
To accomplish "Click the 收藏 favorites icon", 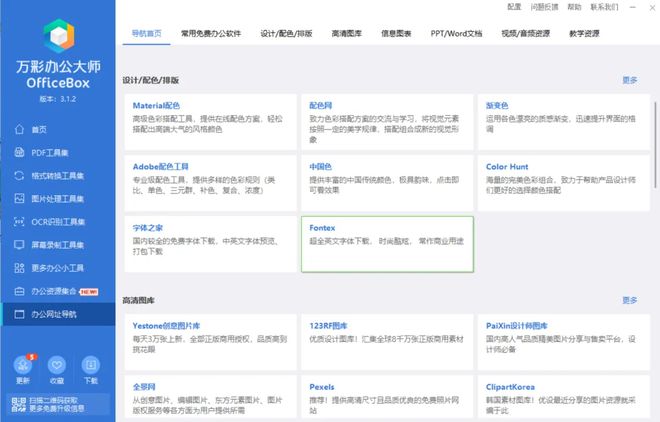I will click(57, 366).
